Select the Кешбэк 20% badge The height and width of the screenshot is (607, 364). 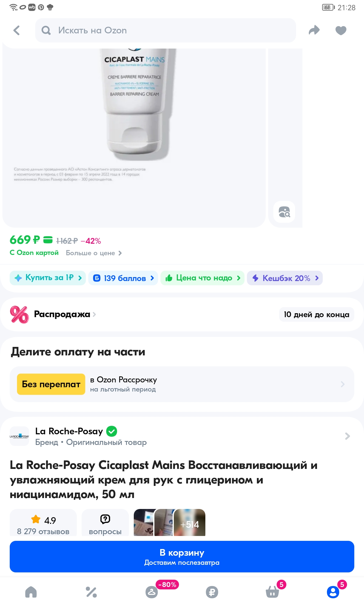[x=285, y=278]
